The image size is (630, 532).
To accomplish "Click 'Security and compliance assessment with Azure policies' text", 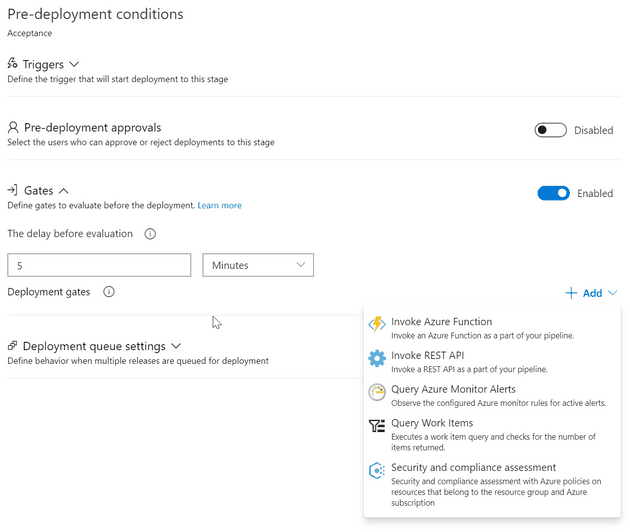I will [x=496, y=492].
